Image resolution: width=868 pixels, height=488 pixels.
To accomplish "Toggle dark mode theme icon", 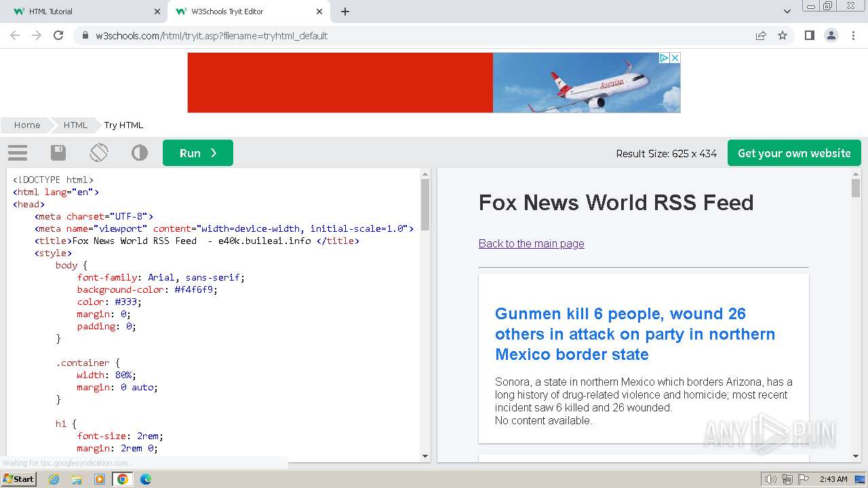I will (140, 152).
